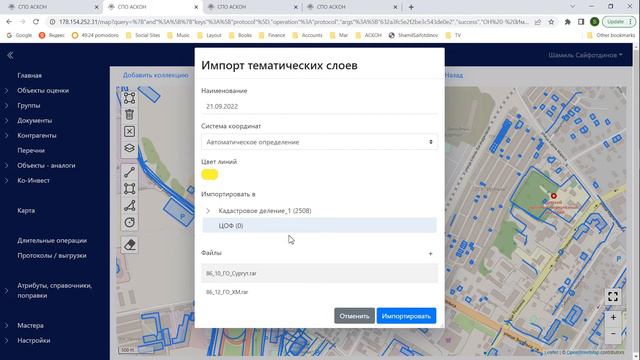Open the Шамиль Сайфотдинов user dropdown
Viewport: 640px width, 360px height.
(585, 55)
